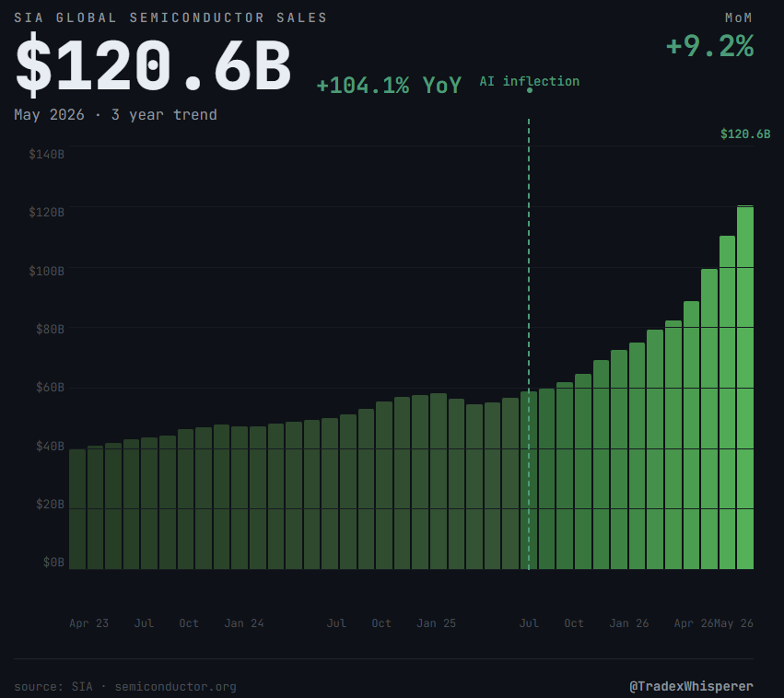Click the 'Jan 26' x-axis label
The height and width of the screenshot is (698, 784).
629,623
